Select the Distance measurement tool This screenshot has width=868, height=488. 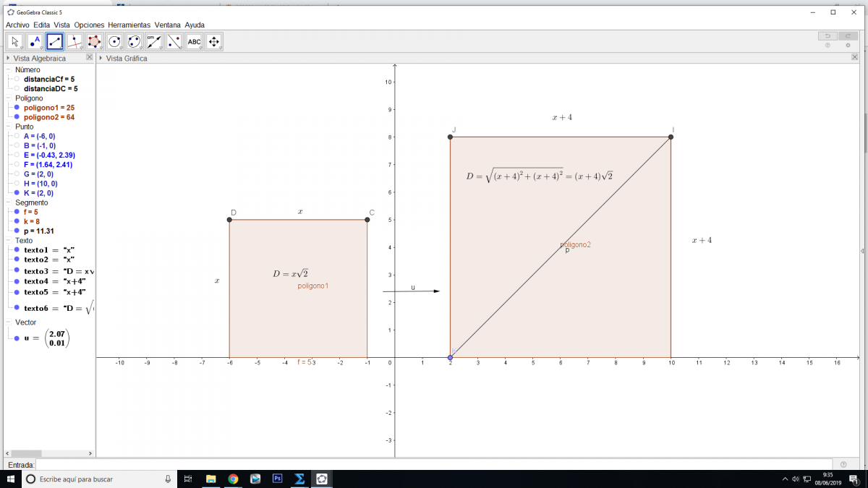click(x=154, y=42)
